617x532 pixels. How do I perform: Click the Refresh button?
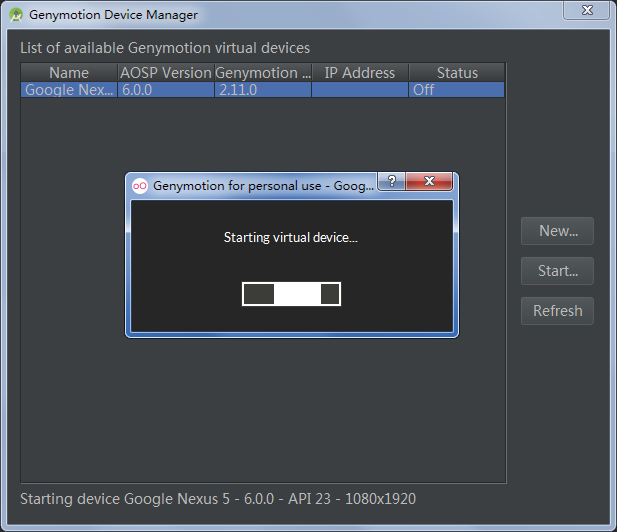(x=557, y=311)
